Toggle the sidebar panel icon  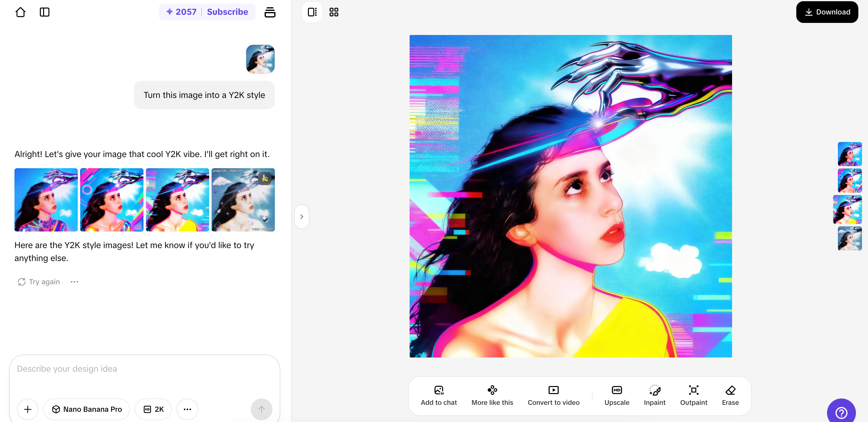click(x=45, y=12)
